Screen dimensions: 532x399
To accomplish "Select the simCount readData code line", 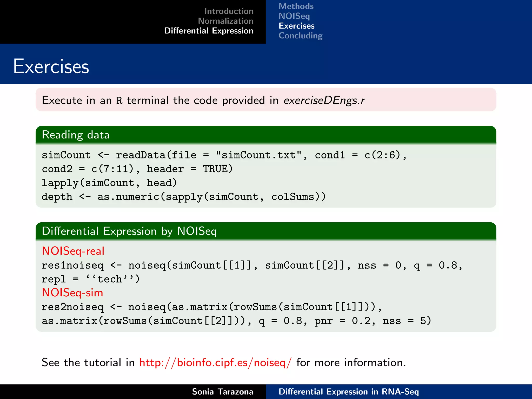I will (x=224, y=155).
